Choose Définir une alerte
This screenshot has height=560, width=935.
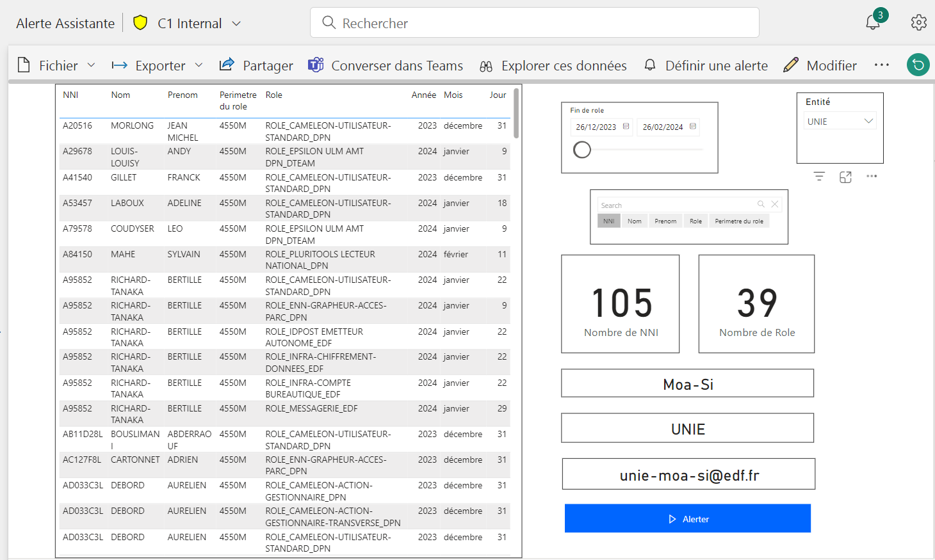tap(706, 65)
